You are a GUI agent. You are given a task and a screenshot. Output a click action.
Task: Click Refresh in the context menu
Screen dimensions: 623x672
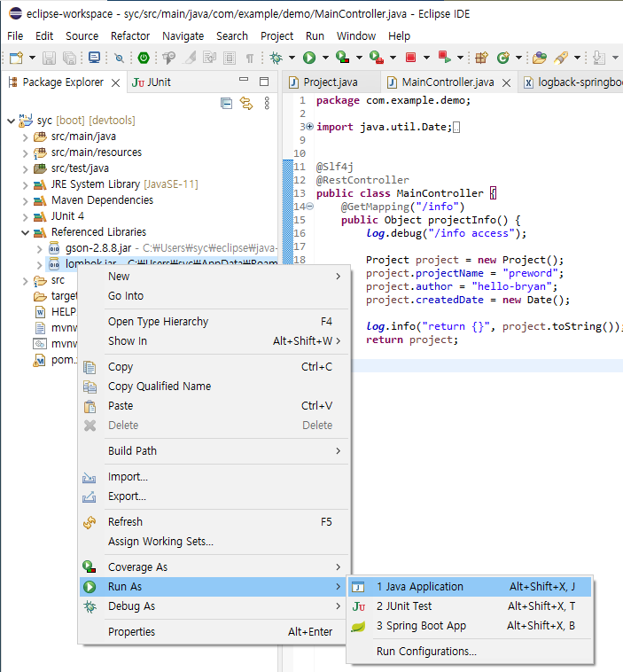click(x=214, y=522)
